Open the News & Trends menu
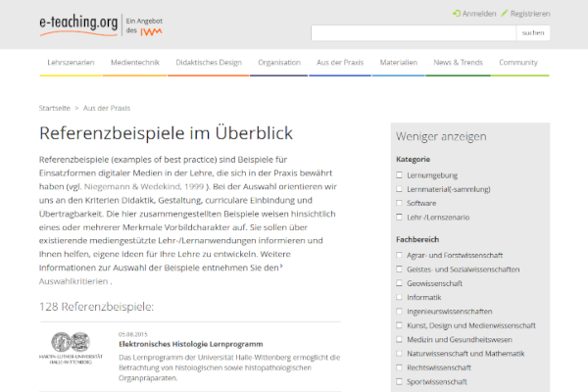The image size is (588, 392). 458,62
